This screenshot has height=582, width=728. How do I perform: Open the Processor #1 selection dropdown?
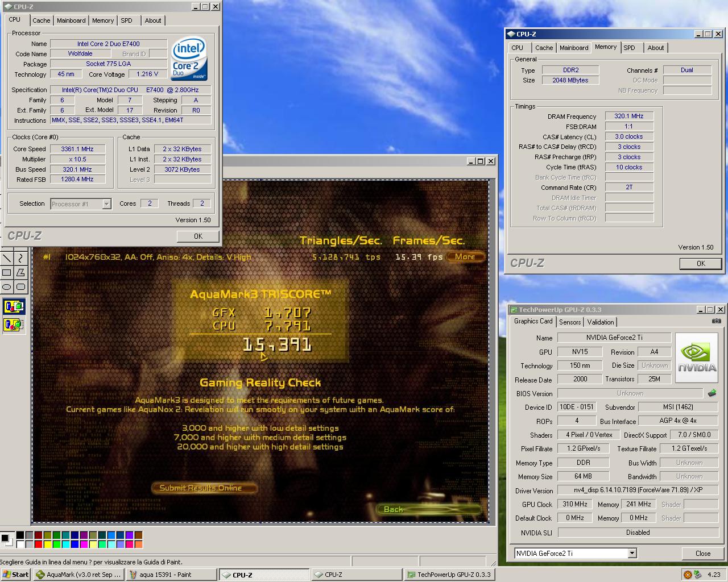coord(106,203)
